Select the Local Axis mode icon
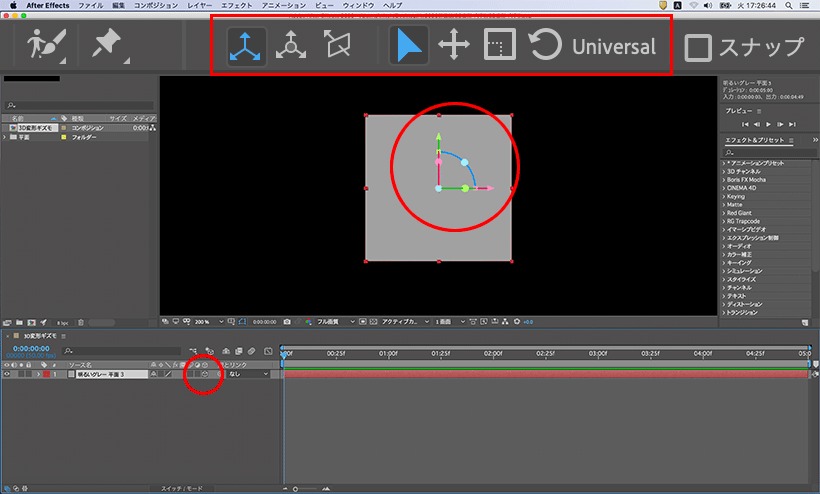The width and height of the screenshot is (820, 494). click(x=245, y=46)
